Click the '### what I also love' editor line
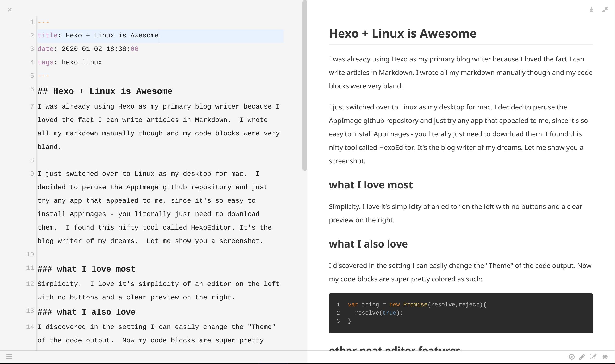 pyautogui.click(x=87, y=312)
